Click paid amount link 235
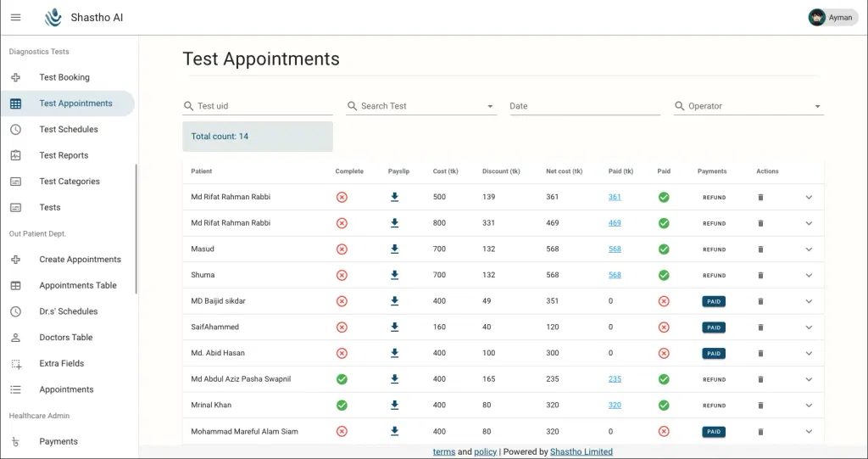Screen dimensions: 868x459 pos(615,379)
